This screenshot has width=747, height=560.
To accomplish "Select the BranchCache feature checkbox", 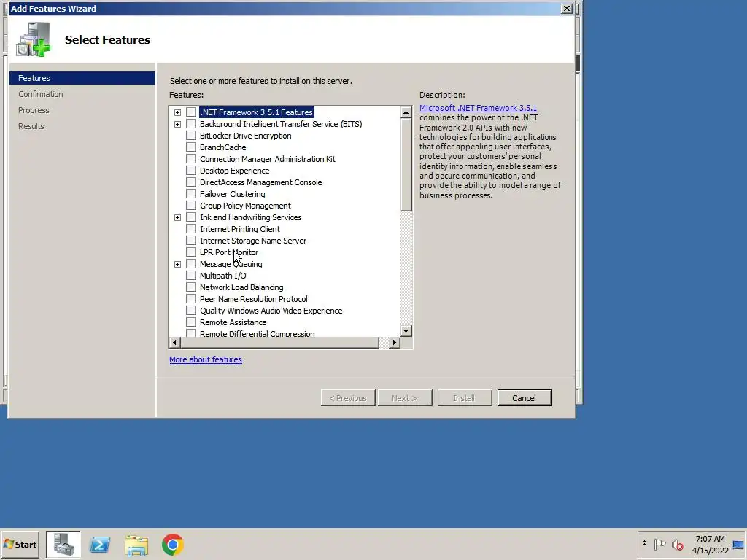I will point(190,147).
